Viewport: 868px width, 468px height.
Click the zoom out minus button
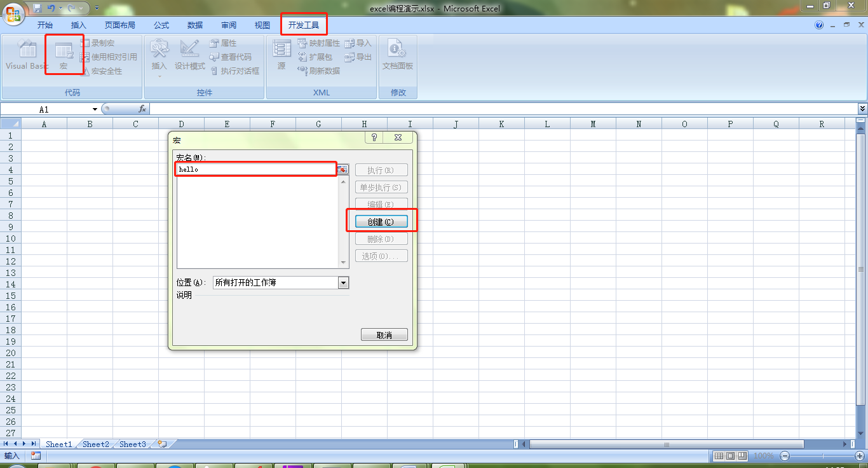coord(785,456)
